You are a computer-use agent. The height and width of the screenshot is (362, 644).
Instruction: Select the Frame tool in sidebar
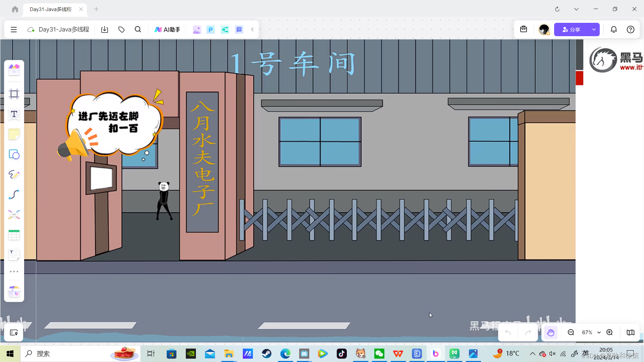pyautogui.click(x=14, y=94)
